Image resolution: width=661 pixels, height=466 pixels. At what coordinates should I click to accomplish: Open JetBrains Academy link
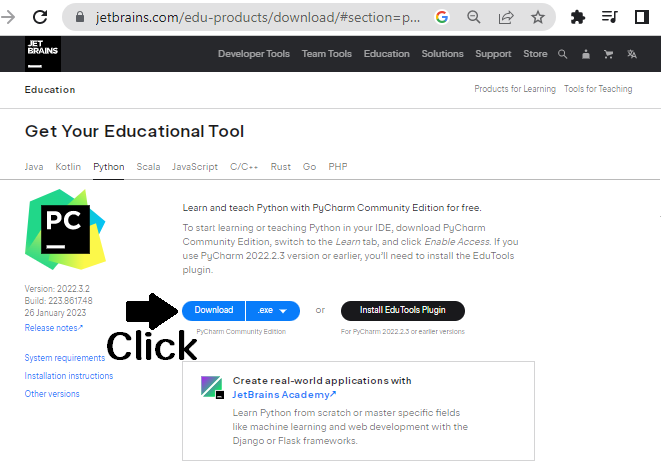(x=284, y=395)
